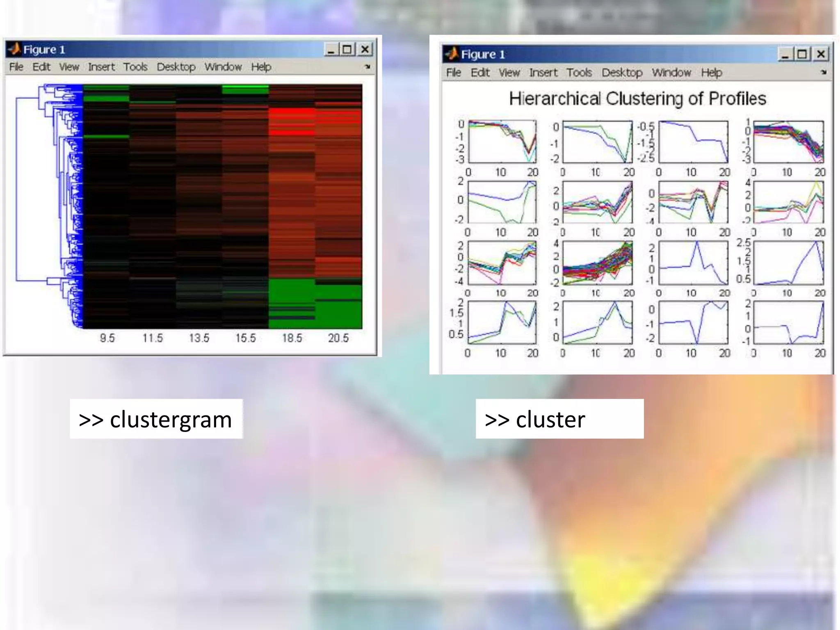Click MATLAB logo icon in Hierarchical Clustering window
Screen dimensions: 840x630
click(452, 54)
